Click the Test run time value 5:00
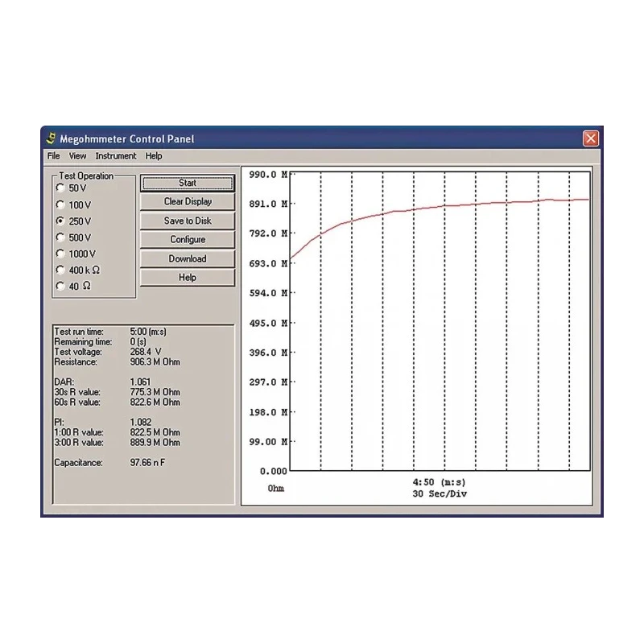The width and height of the screenshot is (644, 644). coord(148,332)
